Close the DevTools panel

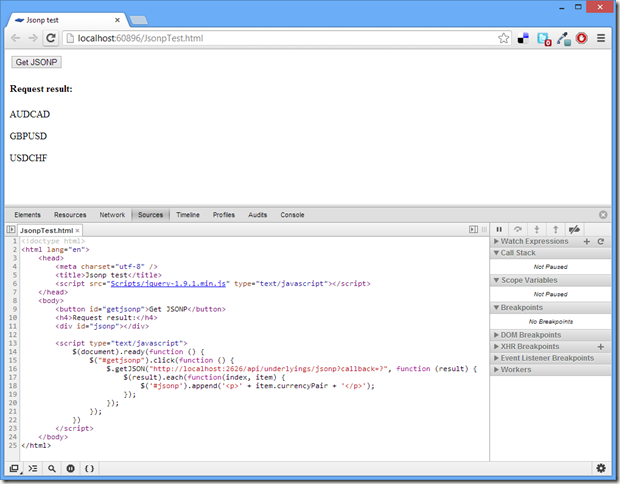[603, 215]
